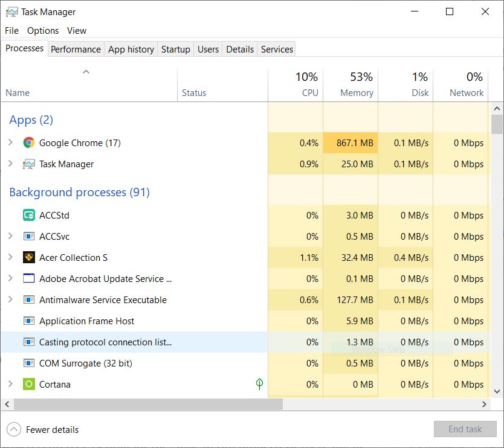The width and height of the screenshot is (504, 448).
Task: Click the green leaf status icon for Cortana
Action: 259,384
